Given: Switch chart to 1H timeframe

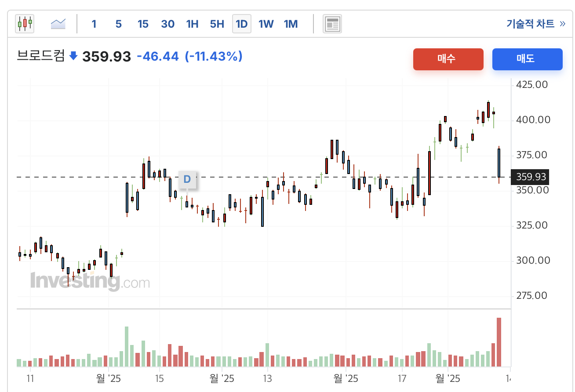Looking at the screenshot, I should [192, 24].
